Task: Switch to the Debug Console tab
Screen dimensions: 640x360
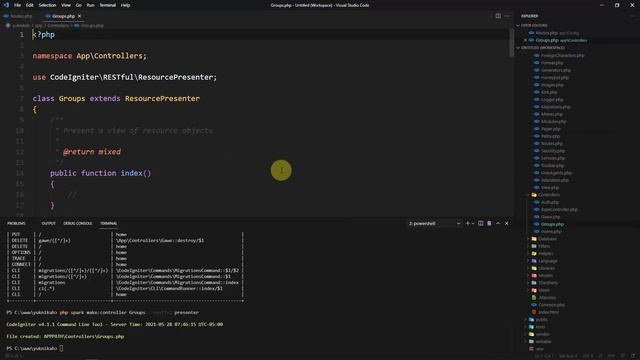Action: (x=78, y=223)
